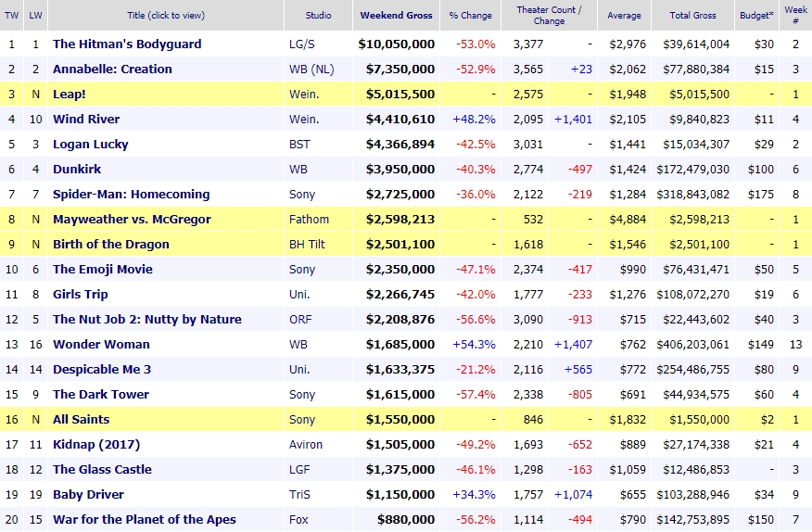Viewport: 812px width, 532px height.
Task: Select $10,050,000 weekend gross cell
Action: click(396, 44)
